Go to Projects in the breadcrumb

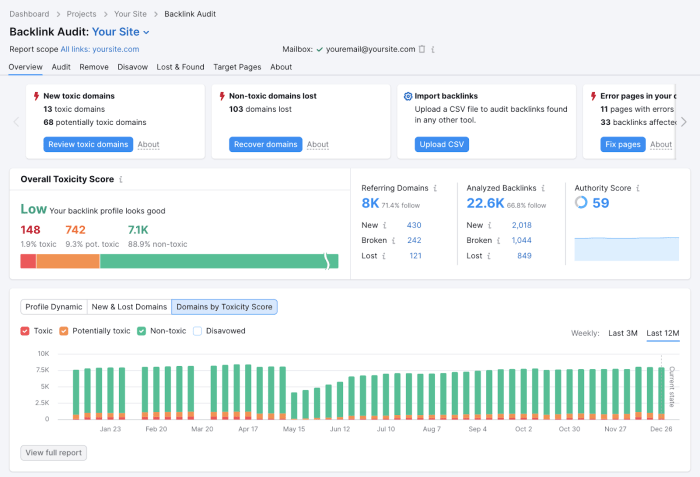point(81,14)
